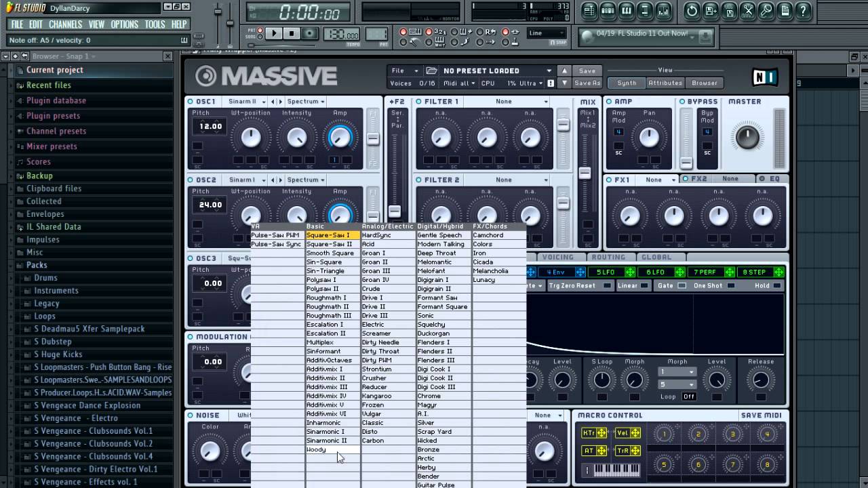868x488 pixels.
Task: Click the Master volume knob
Action: (747, 138)
